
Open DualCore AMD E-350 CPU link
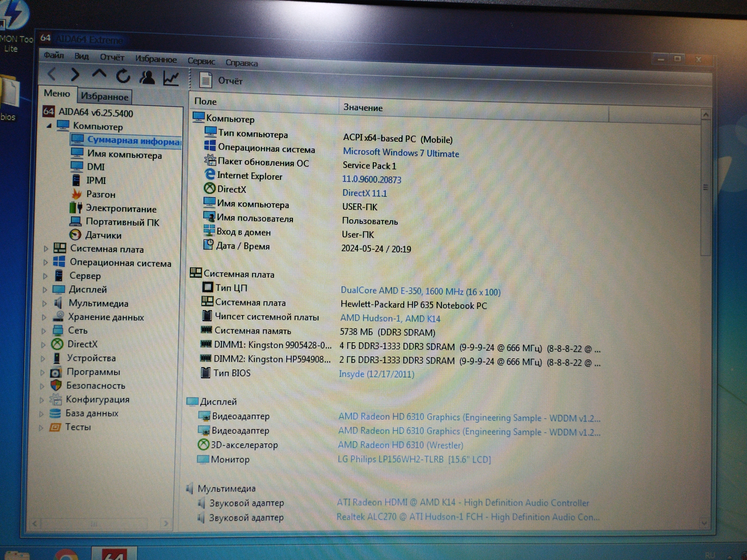tap(421, 291)
